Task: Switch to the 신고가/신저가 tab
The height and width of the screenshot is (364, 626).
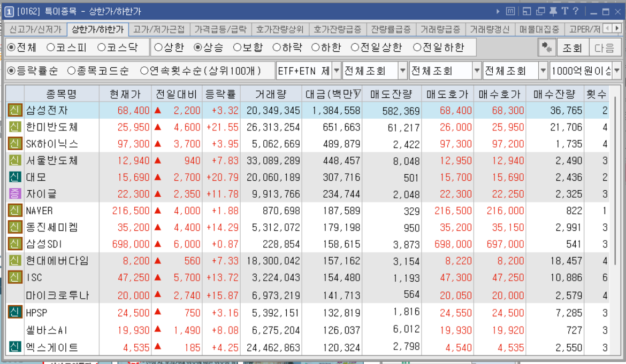Action: (x=35, y=29)
